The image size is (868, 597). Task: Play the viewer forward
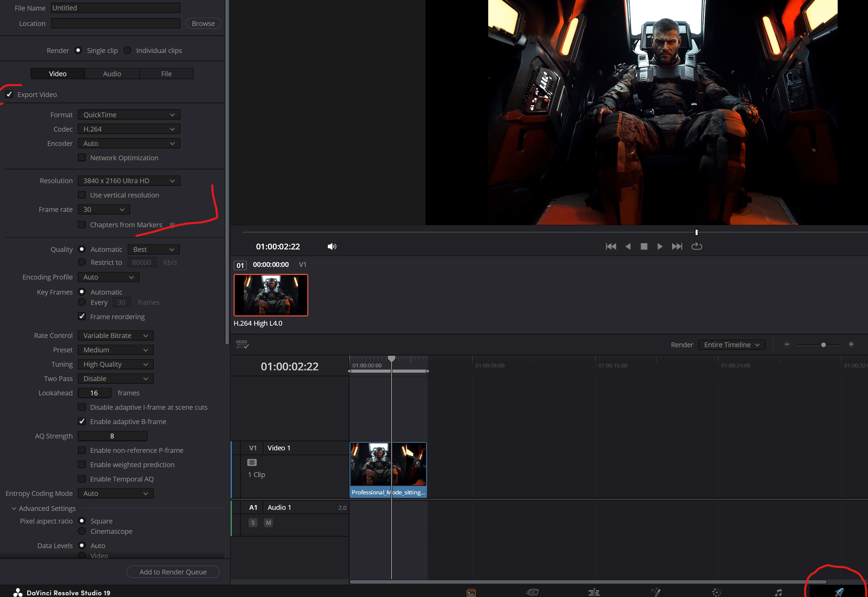[660, 246]
